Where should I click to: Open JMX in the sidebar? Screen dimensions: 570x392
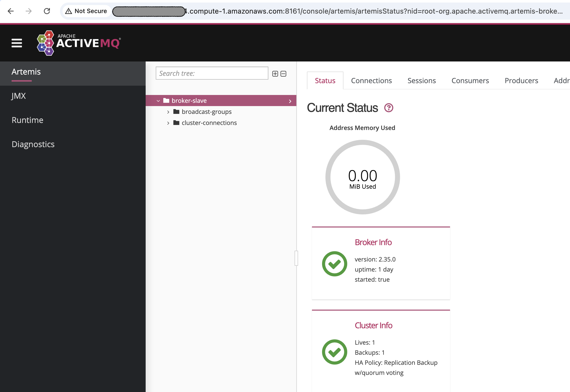click(x=19, y=96)
